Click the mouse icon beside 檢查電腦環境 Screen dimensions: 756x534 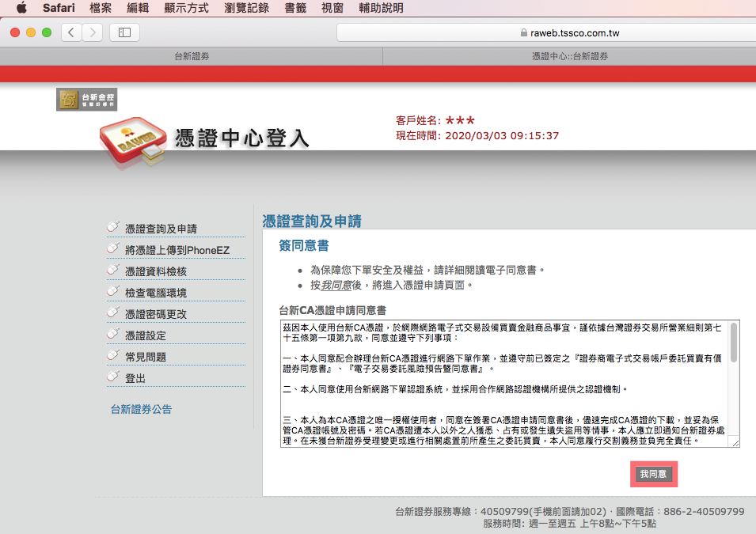113,290
